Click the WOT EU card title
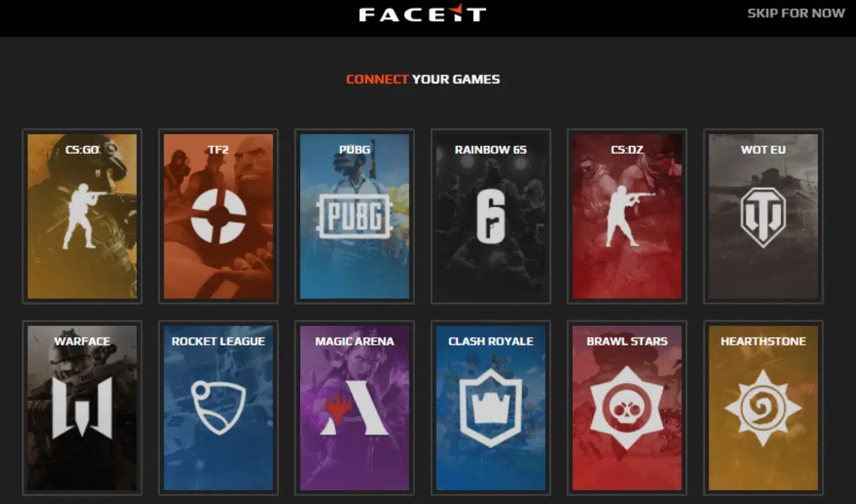This screenshot has height=504, width=856. click(x=763, y=150)
